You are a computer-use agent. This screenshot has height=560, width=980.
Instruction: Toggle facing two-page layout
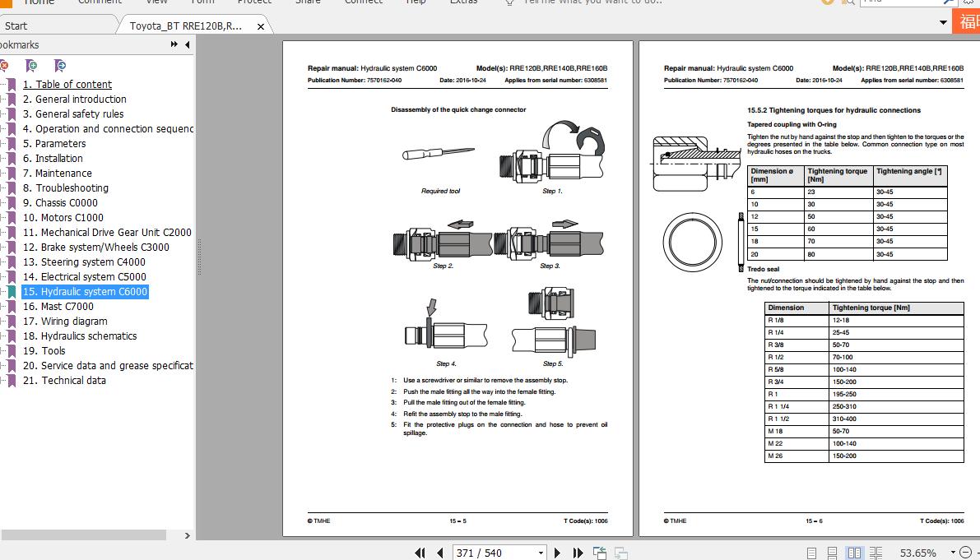tap(855, 553)
